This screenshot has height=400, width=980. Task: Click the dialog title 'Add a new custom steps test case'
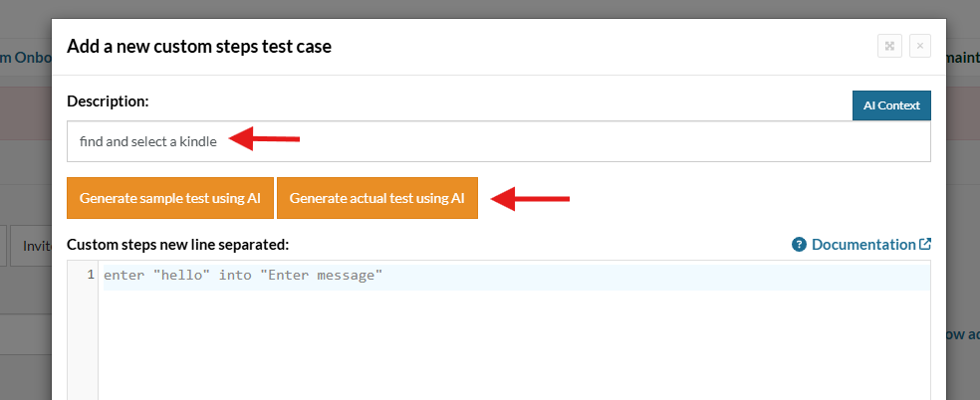(198, 46)
